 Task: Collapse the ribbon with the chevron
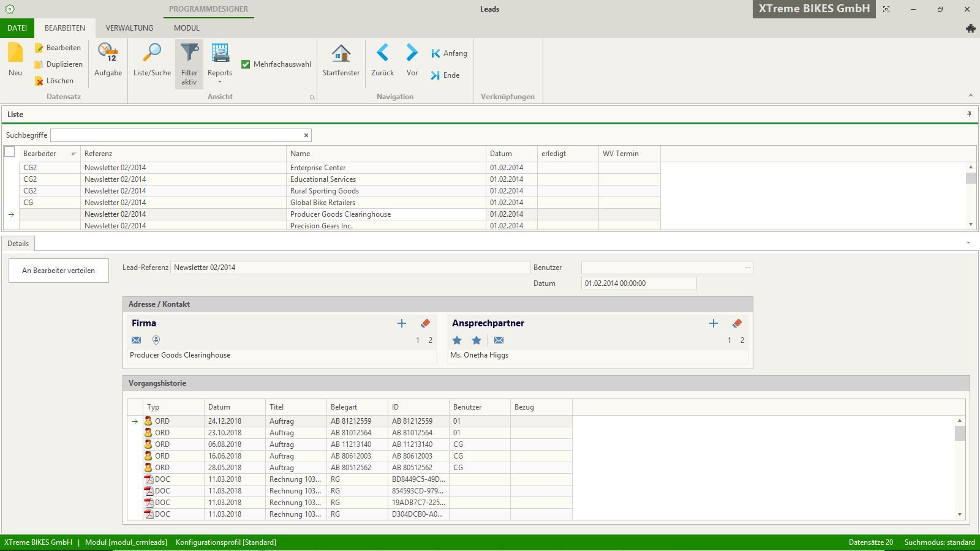tap(970, 96)
